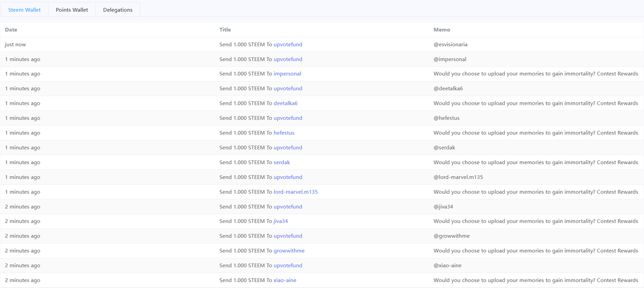
Task: Click Contest Rewards memo in hefestus row
Action: click(x=536, y=132)
